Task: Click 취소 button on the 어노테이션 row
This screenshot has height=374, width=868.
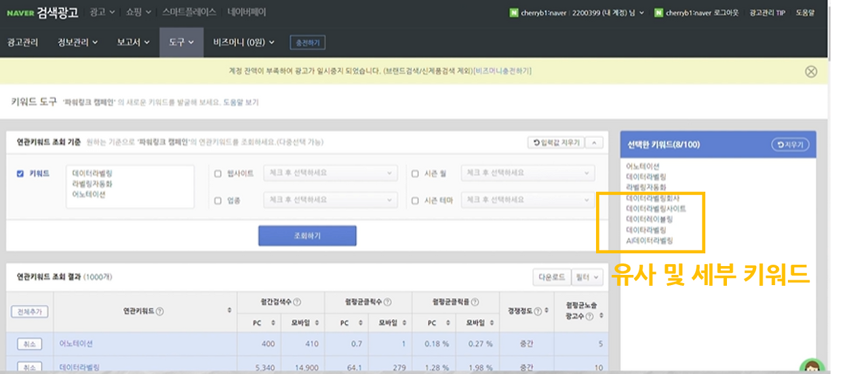Action: tap(29, 344)
